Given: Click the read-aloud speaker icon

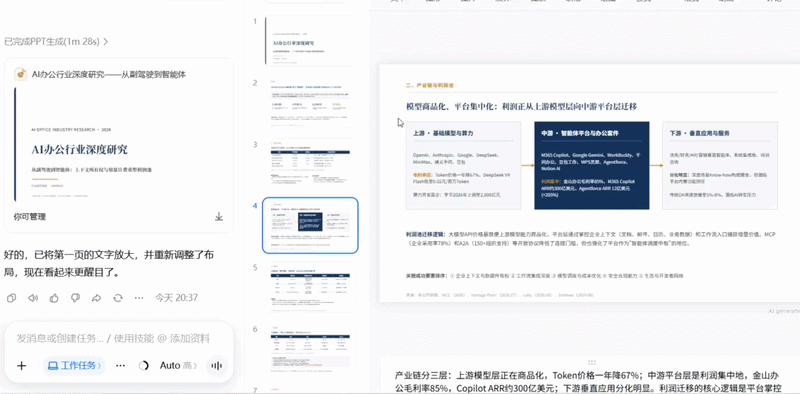Looking at the screenshot, I should coord(33,298).
